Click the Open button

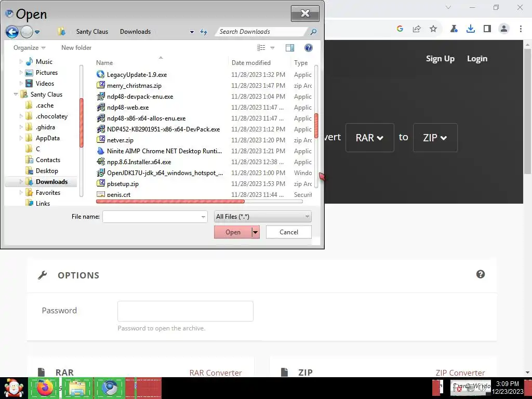pos(233,232)
